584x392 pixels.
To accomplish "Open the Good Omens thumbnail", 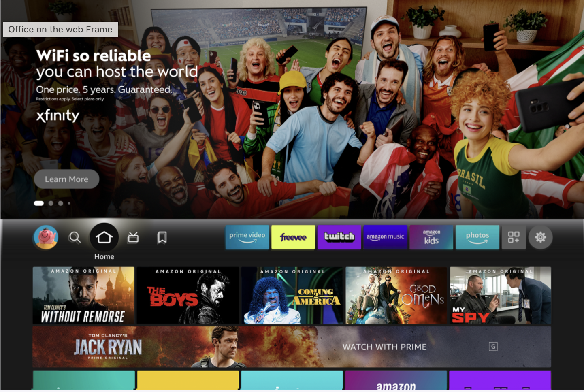I will point(396,295).
